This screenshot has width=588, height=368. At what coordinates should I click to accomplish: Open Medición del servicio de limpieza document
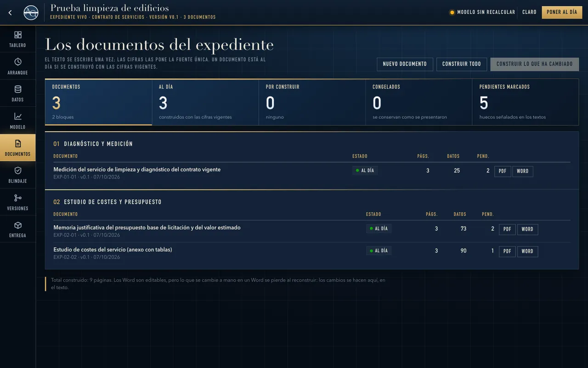(137, 169)
